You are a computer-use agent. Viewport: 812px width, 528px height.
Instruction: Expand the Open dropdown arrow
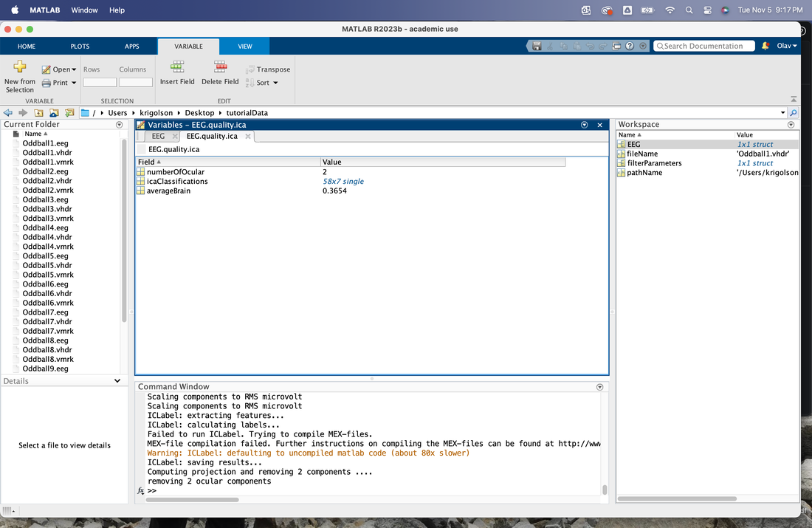[x=74, y=69]
